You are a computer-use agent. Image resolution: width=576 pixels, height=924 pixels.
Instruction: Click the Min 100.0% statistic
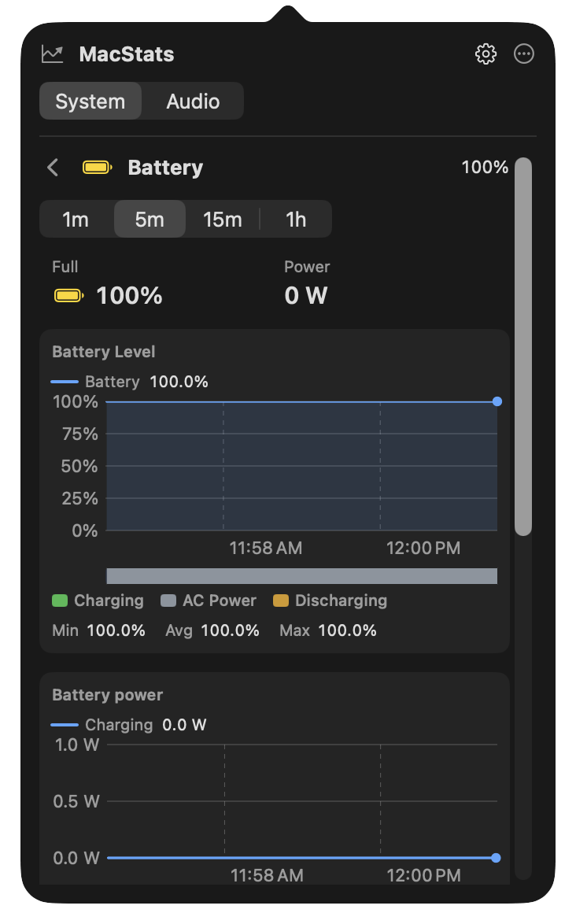click(x=98, y=630)
